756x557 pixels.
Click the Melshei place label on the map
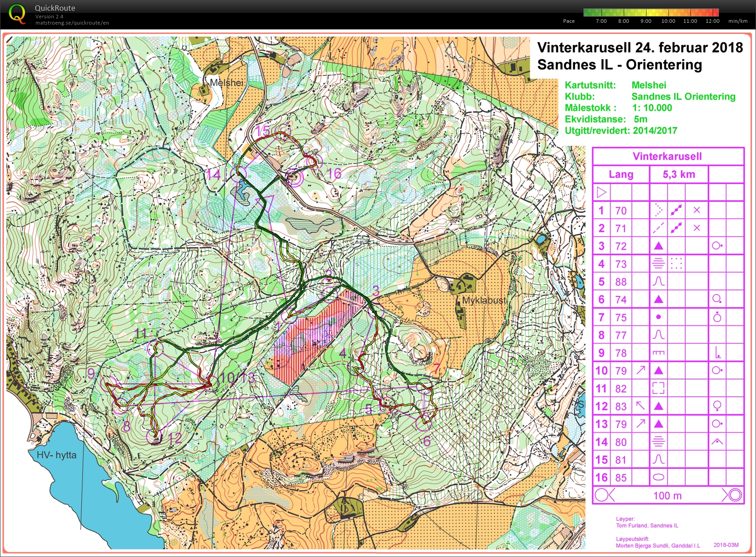click(x=227, y=83)
